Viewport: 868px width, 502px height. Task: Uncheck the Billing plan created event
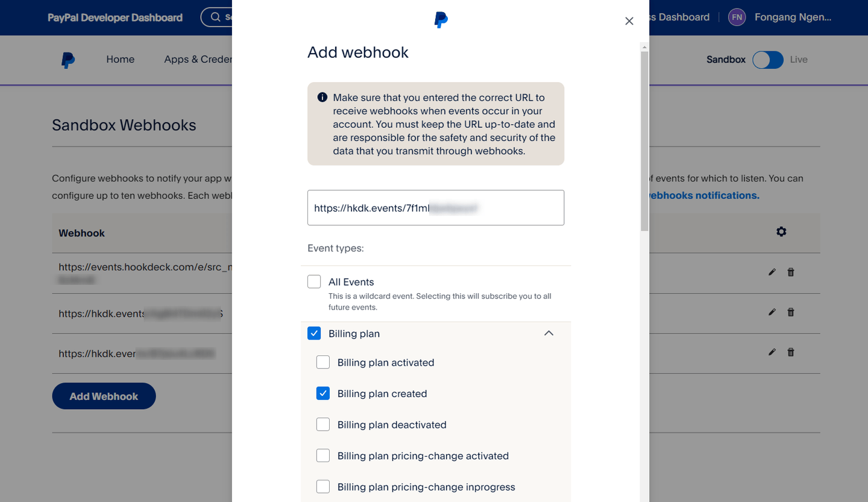coord(323,393)
